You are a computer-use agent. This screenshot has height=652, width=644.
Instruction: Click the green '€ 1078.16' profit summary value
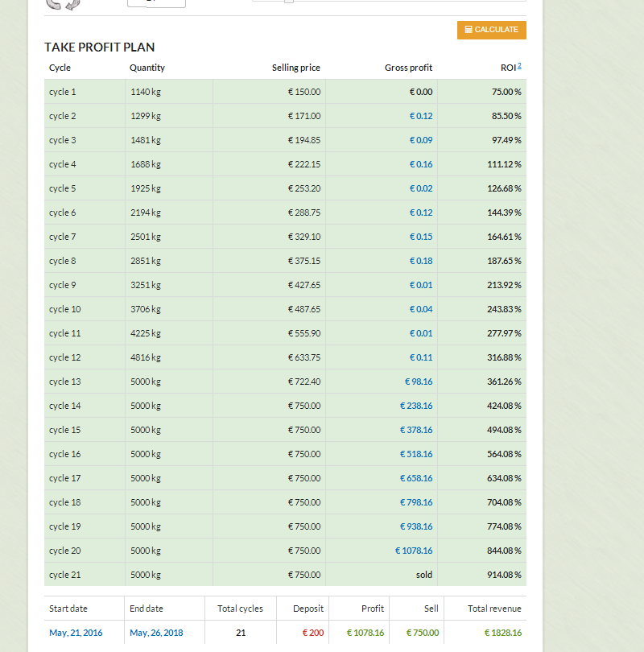[365, 633]
